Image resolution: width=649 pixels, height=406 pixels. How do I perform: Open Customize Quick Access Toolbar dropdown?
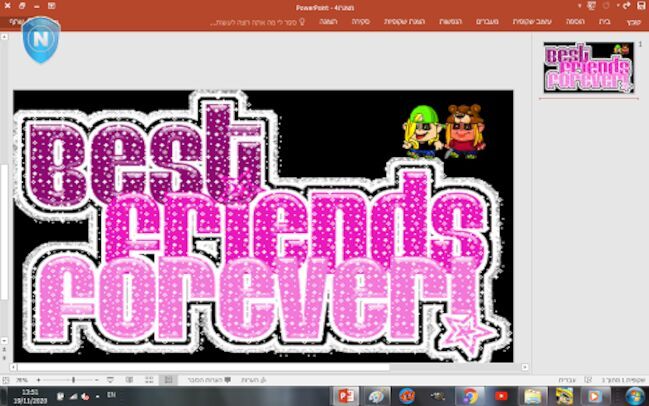point(580,6)
